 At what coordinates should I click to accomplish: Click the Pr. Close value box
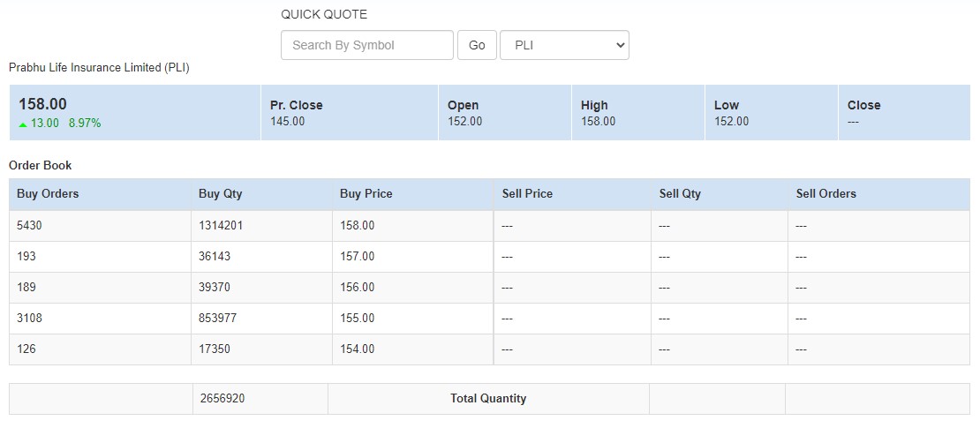click(349, 113)
